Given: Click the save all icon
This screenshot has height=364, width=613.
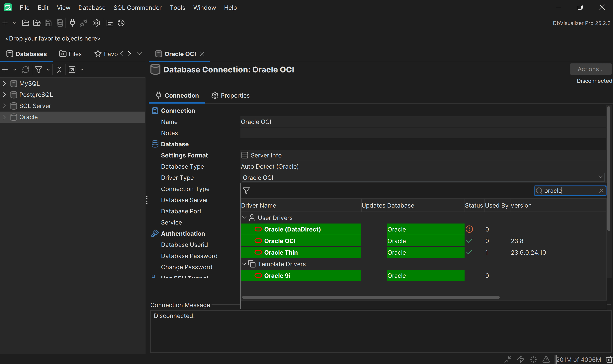Looking at the screenshot, I should pos(60,23).
